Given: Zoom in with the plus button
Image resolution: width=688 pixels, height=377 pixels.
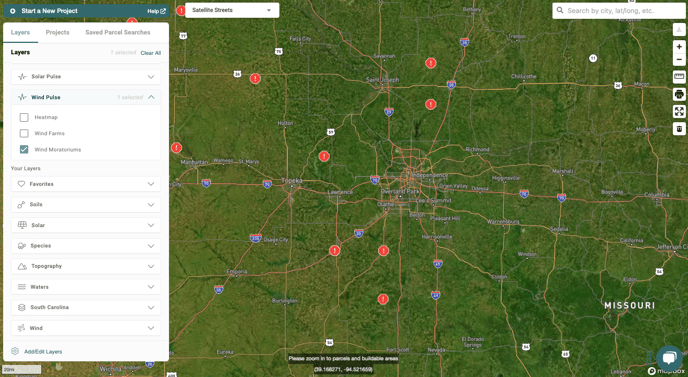Looking at the screenshot, I should 679,47.
